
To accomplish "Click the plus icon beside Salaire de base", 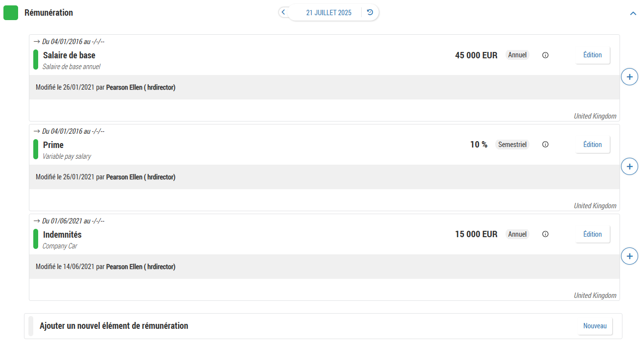I will pyautogui.click(x=629, y=77).
